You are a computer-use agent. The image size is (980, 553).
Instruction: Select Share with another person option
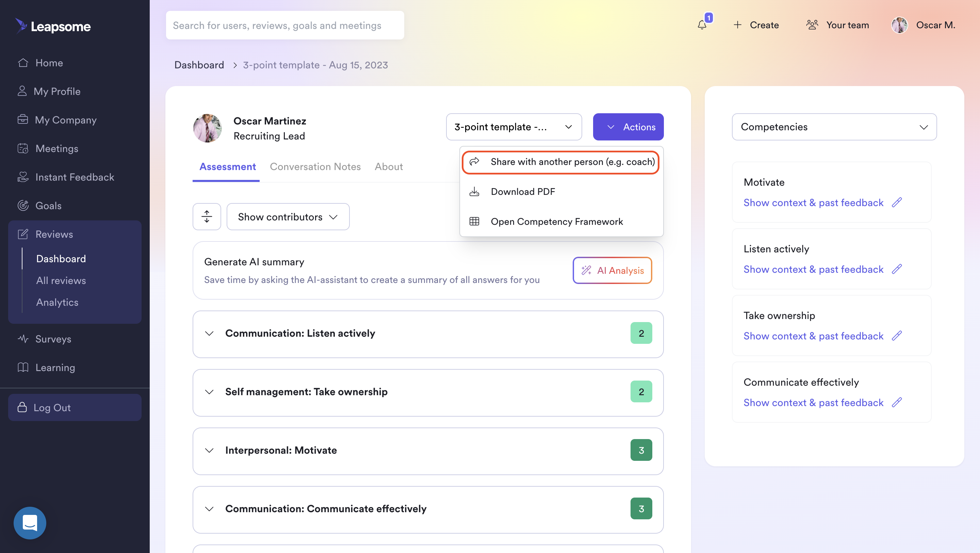560,162
